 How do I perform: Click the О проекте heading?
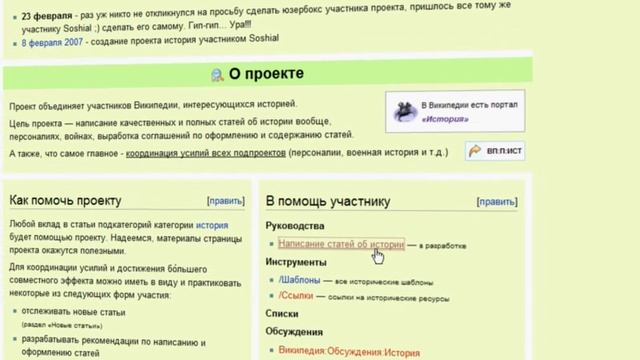tap(266, 73)
